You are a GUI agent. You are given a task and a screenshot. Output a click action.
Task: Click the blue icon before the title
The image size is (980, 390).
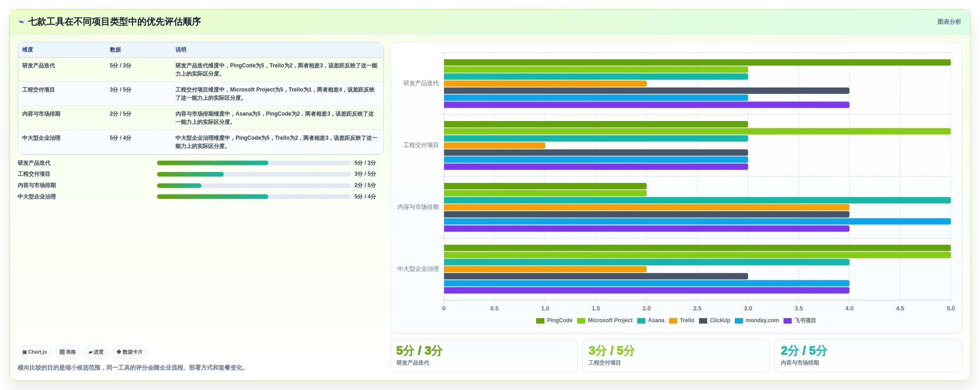(x=21, y=22)
